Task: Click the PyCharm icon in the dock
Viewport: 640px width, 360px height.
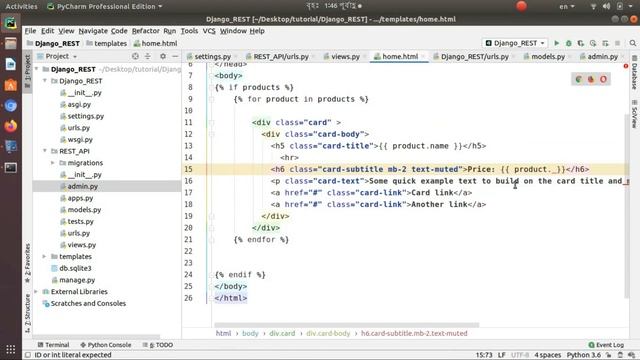Action: point(11,23)
